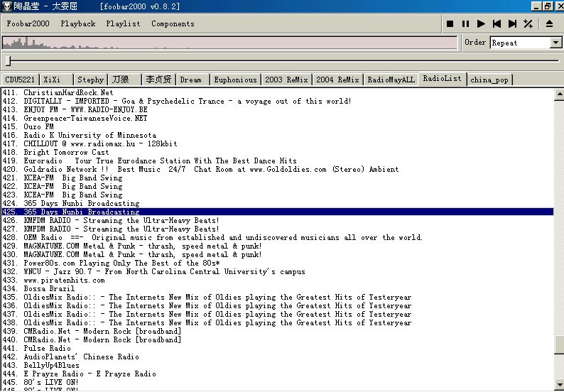Select track 414 Greenpeace-TaiwaneseVoice.NET
This screenshot has height=392, width=564.
[277, 118]
